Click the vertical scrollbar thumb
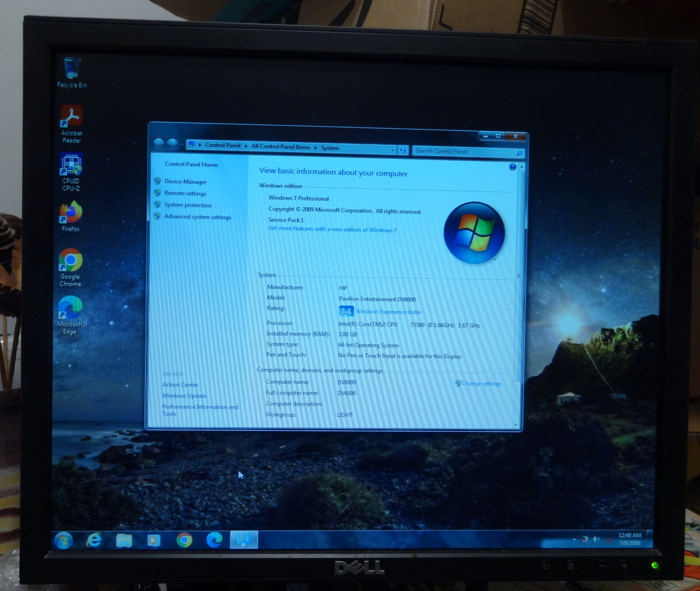The width and height of the screenshot is (700, 591). click(520, 276)
